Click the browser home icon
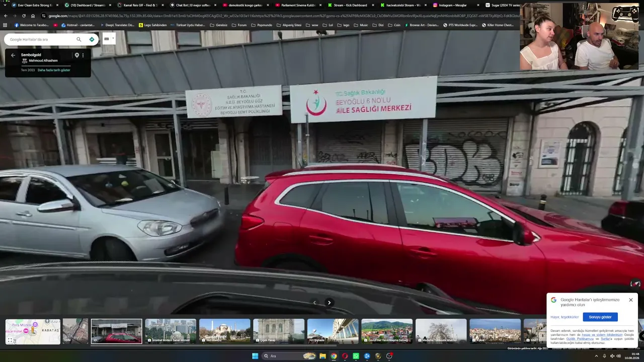Image resolution: width=644 pixels, height=362 pixels. (x=33, y=16)
